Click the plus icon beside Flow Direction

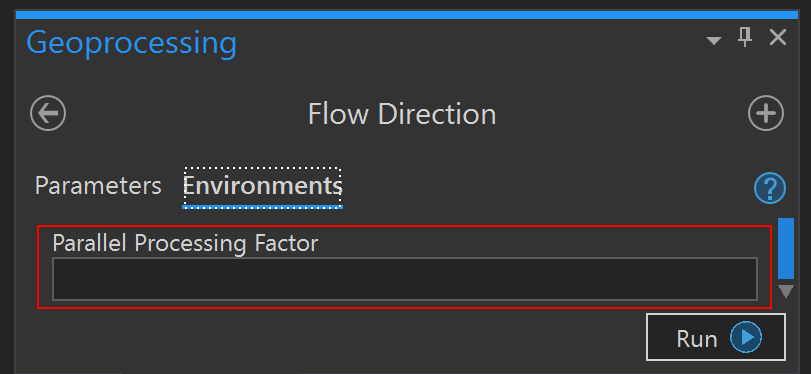coord(765,113)
